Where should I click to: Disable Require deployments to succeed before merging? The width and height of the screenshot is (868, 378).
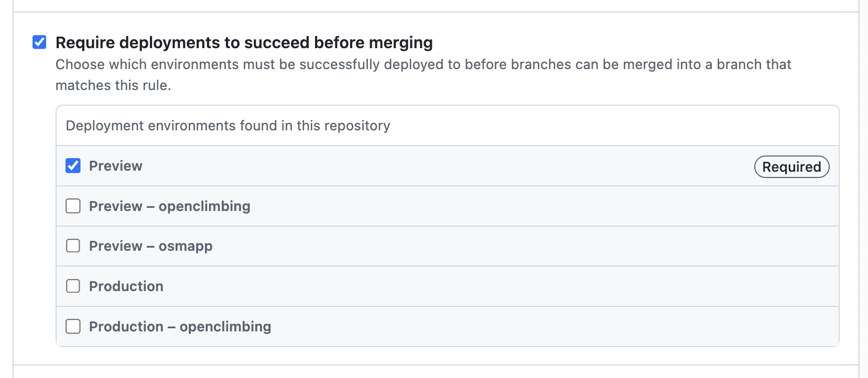[x=39, y=42]
